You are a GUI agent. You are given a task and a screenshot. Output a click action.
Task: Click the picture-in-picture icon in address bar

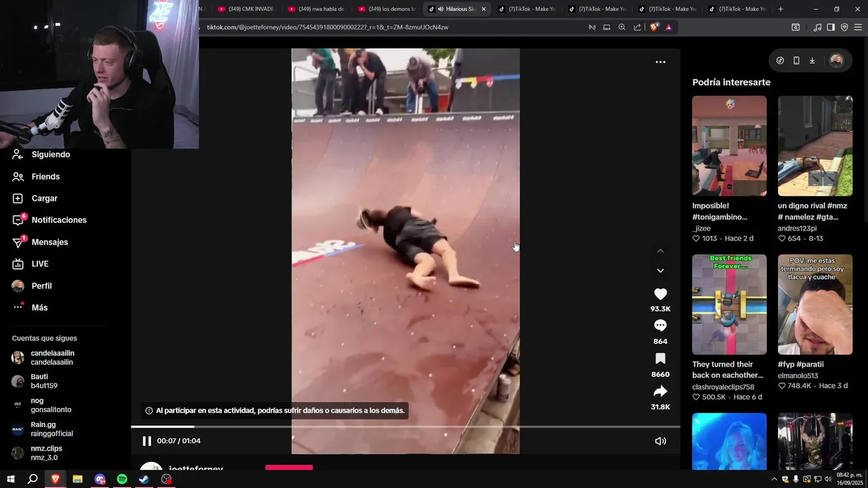(607, 27)
